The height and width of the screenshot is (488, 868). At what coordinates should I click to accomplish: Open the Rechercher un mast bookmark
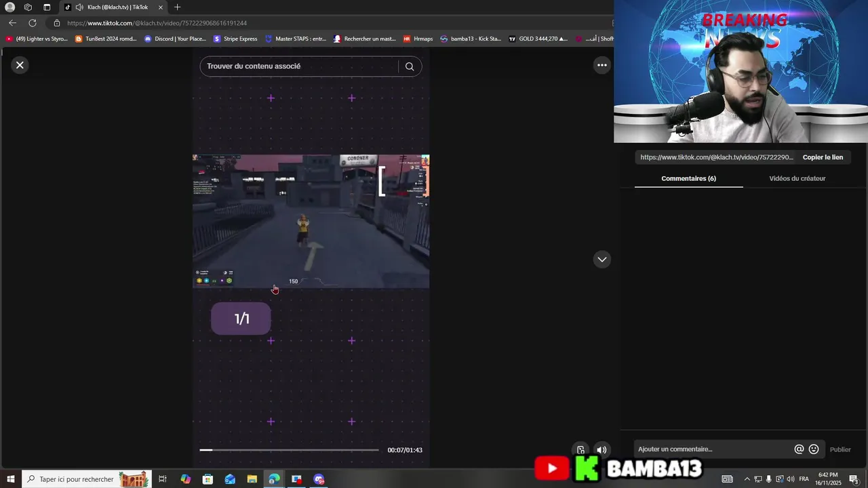click(365, 39)
